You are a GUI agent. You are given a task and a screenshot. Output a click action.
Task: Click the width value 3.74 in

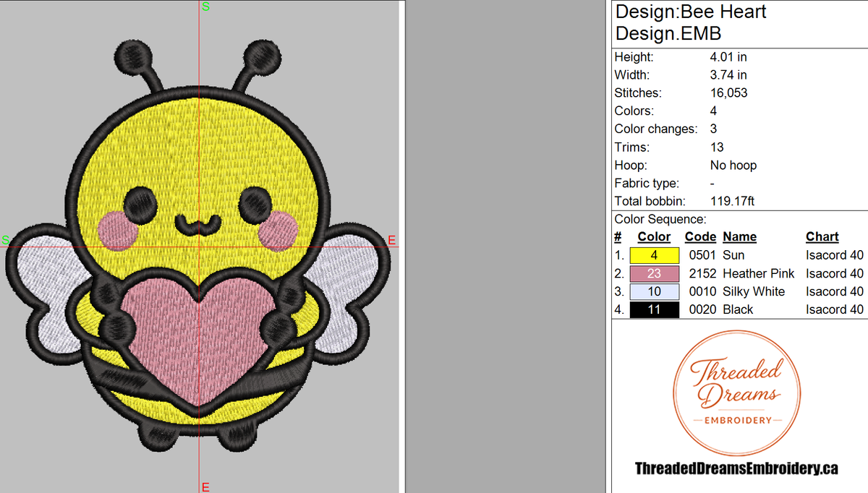(x=728, y=74)
